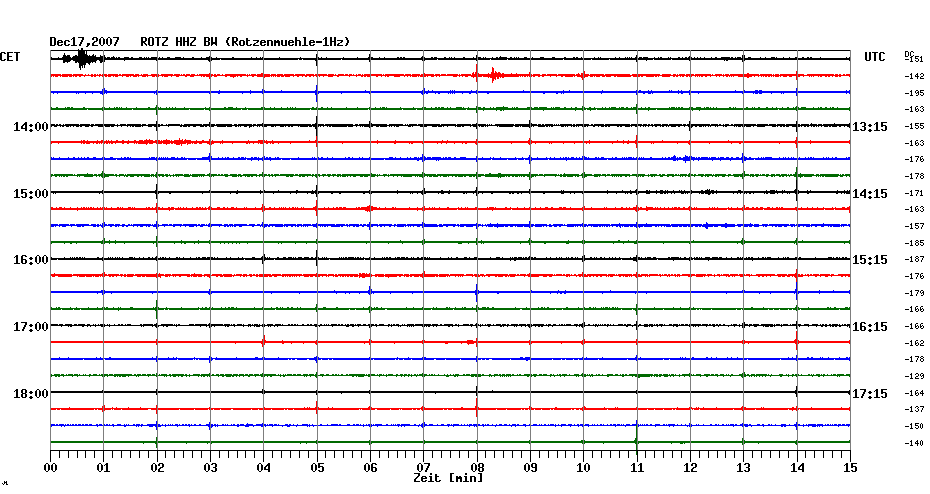
Task: Pick minute 12 on the time axis
Action: (690, 468)
